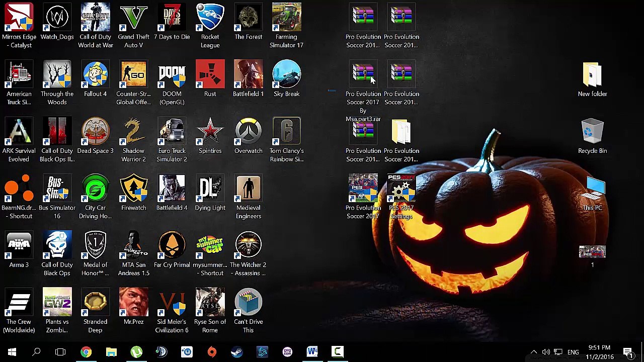Open the This PC icon

[592, 190]
